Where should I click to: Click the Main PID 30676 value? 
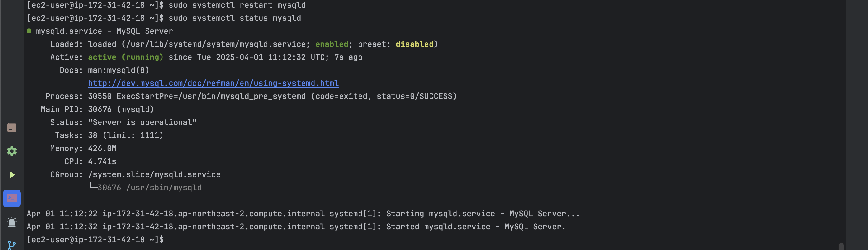(100, 109)
